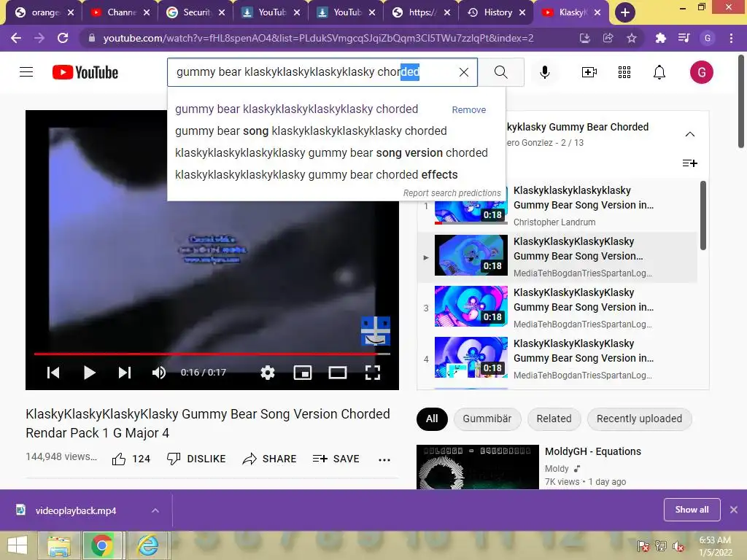Mute the video volume
The image size is (747, 560).
point(159,373)
